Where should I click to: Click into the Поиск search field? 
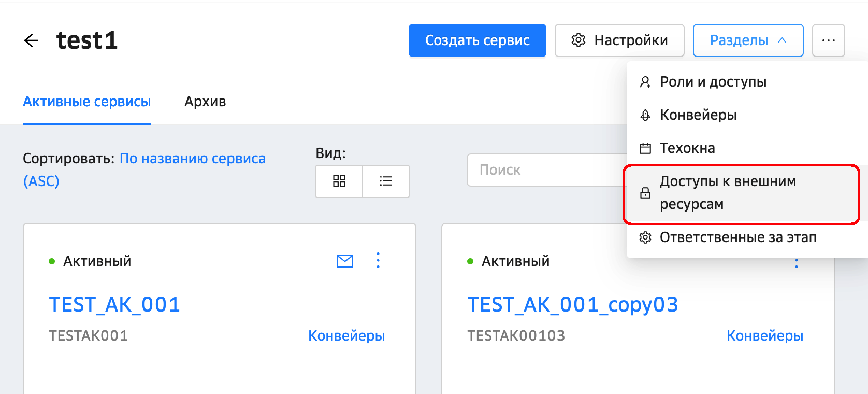point(544,170)
